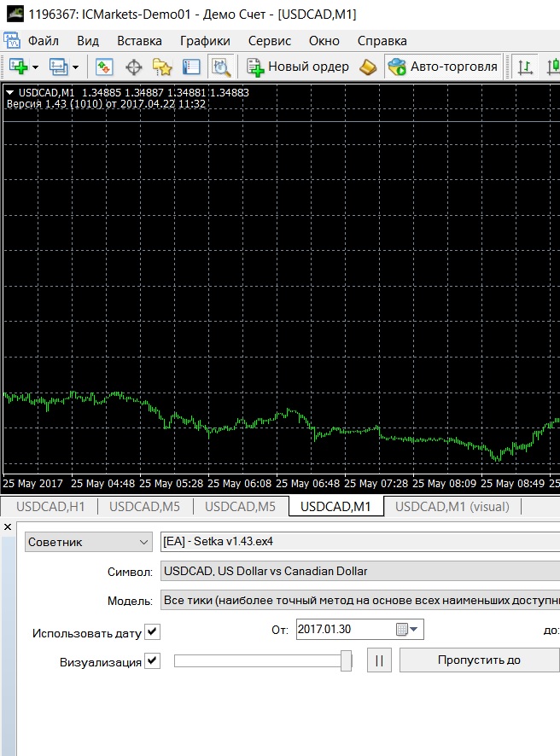The height and width of the screenshot is (756, 560).
Task: Open the Файл menu
Action: (x=44, y=41)
